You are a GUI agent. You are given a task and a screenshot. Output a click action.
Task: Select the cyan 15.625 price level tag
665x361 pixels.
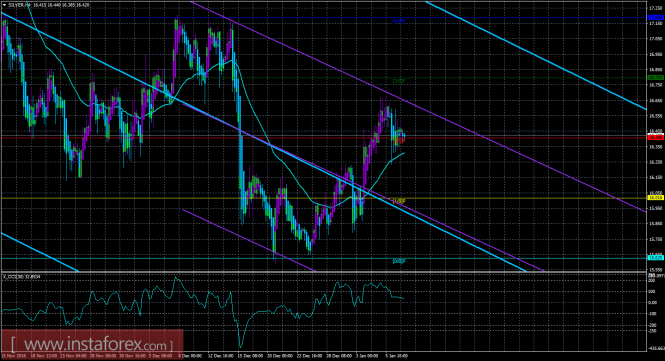click(656, 258)
